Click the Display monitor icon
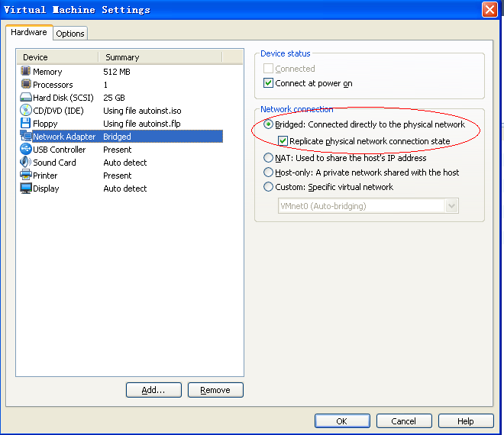The height and width of the screenshot is (435, 504). 26,188
